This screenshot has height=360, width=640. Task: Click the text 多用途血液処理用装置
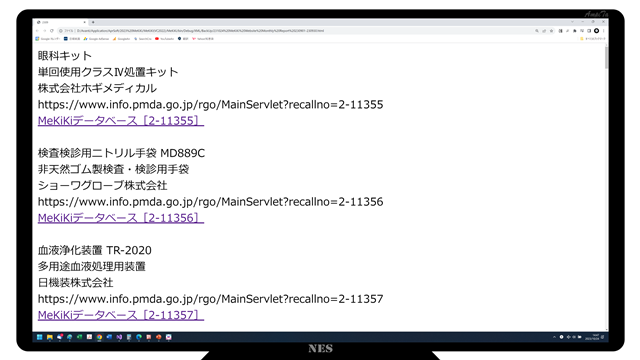[92, 267]
